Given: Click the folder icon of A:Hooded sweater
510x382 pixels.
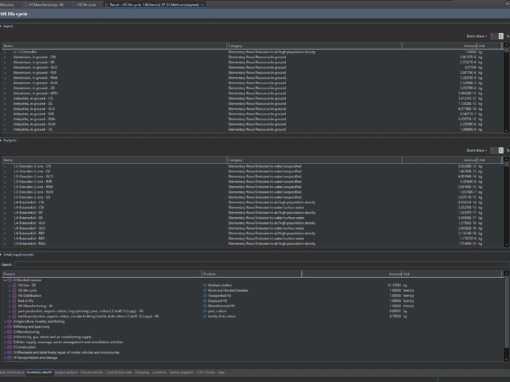Looking at the screenshot, I should (x=10, y=280).
